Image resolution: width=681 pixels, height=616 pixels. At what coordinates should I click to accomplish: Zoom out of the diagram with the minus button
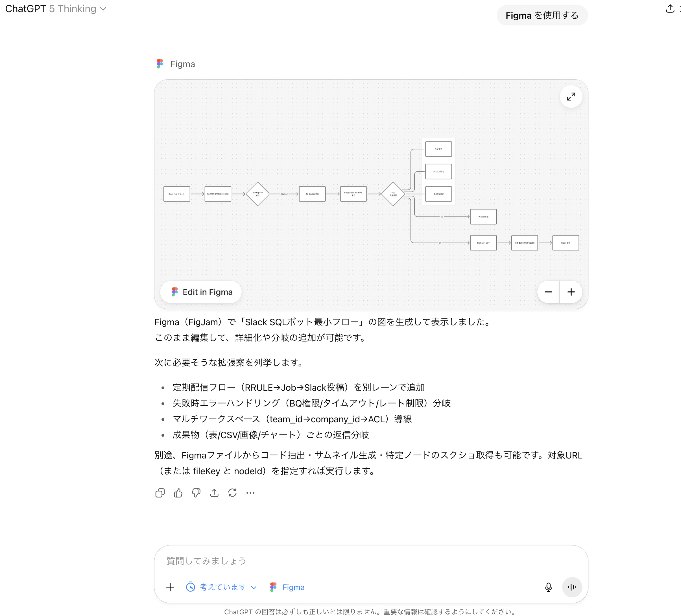(548, 292)
